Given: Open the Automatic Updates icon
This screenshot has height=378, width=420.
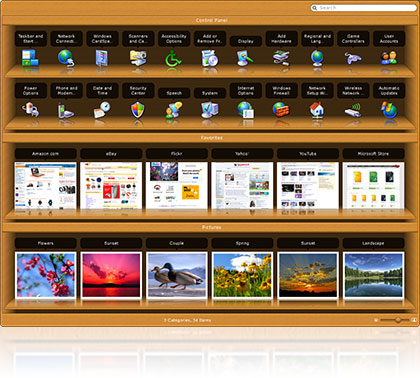Looking at the screenshot, I should click(x=389, y=110).
